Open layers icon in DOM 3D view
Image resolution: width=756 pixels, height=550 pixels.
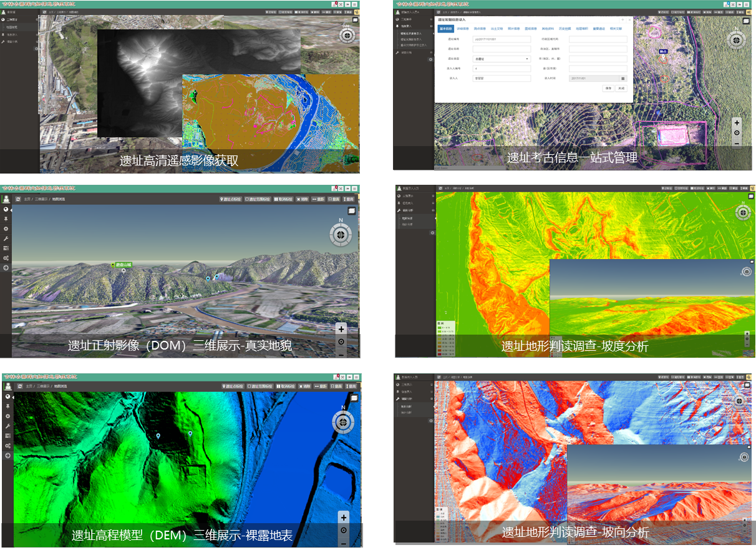pyautogui.click(x=352, y=211)
